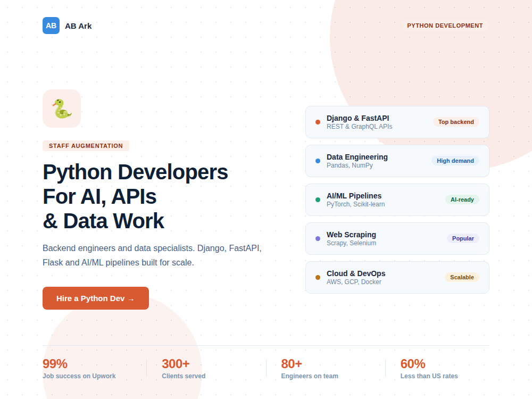Click the Pandas, NumPy subtitle
Image resolution: width=532 pixels, height=399 pixels.
pos(350,165)
